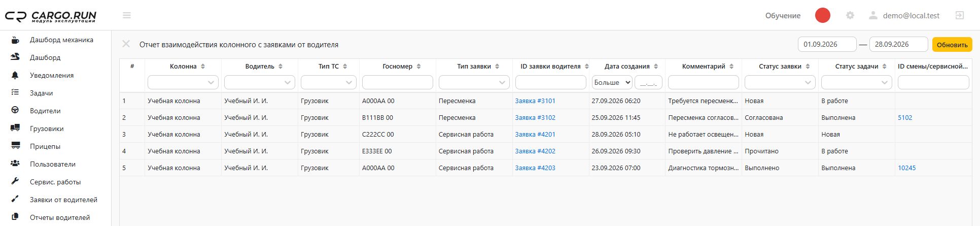Open Водители section in sidebar

45,111
